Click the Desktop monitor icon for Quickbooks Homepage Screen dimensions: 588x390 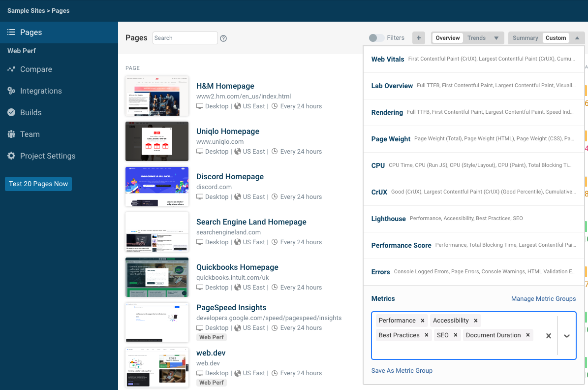point(200,288)
